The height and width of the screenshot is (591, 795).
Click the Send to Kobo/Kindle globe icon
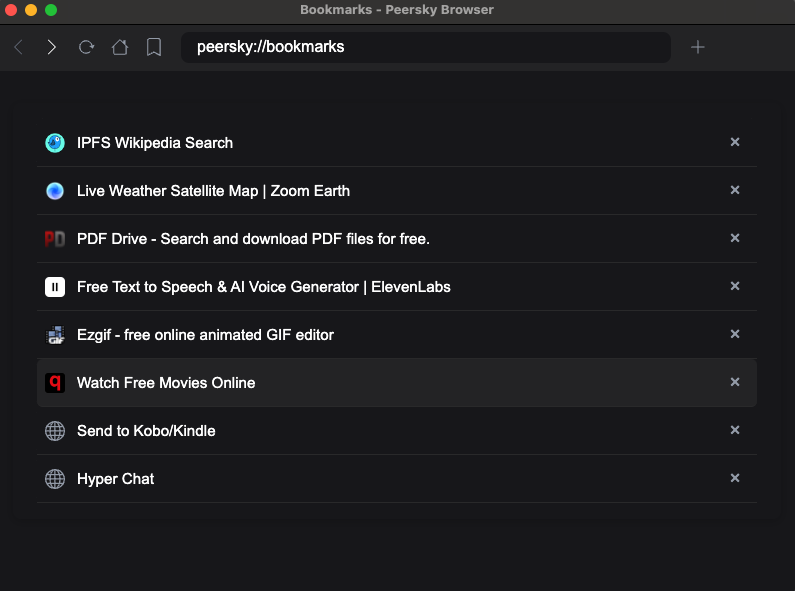tap(55, 431)
